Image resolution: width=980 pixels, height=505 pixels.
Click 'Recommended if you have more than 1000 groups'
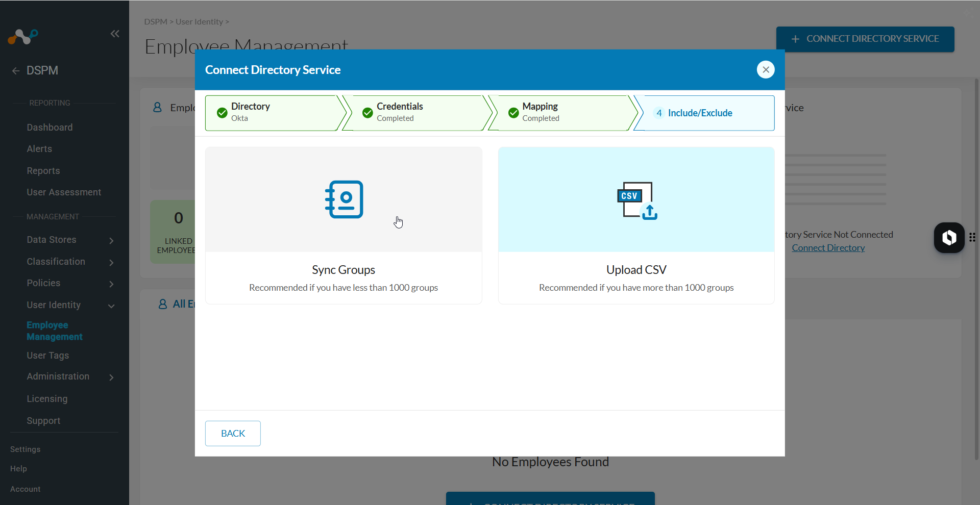point(636,288)
